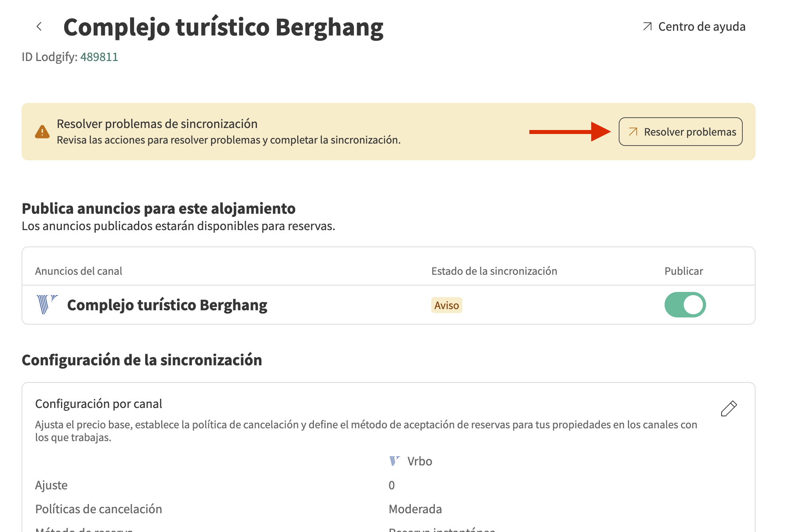Toggle off the Publicar switch
This screenshot has width=805, height=532.
click(x=685, y=305)
